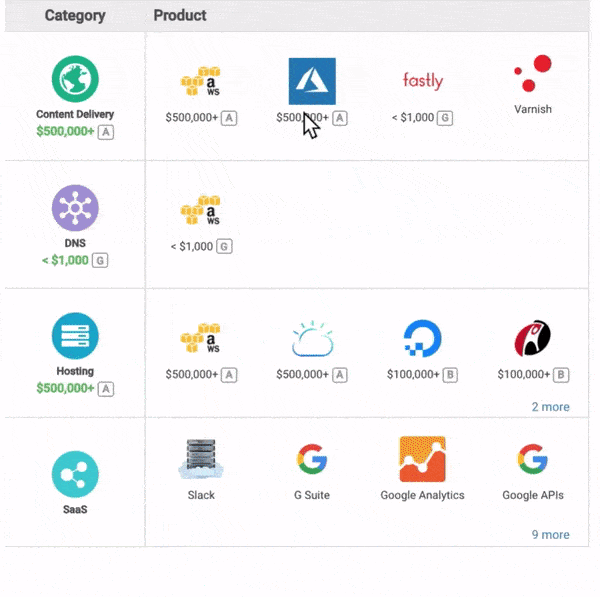
Task: Click $100,000+ spend under Rackspace
Action: tap(523, 374)
